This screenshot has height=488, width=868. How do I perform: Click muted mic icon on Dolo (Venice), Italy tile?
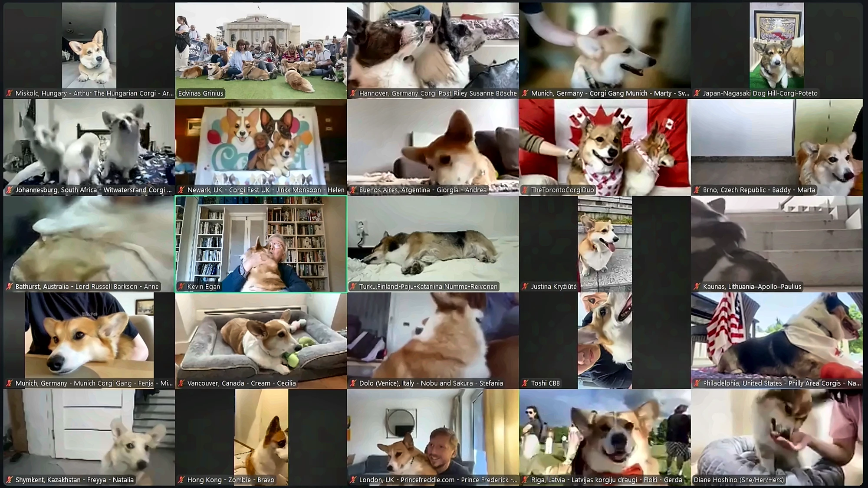click(x=353, y=383)
